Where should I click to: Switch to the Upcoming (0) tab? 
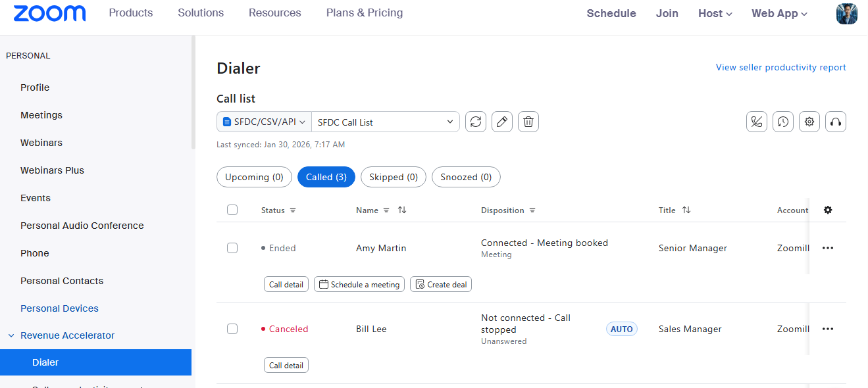(x=254, y=177)
